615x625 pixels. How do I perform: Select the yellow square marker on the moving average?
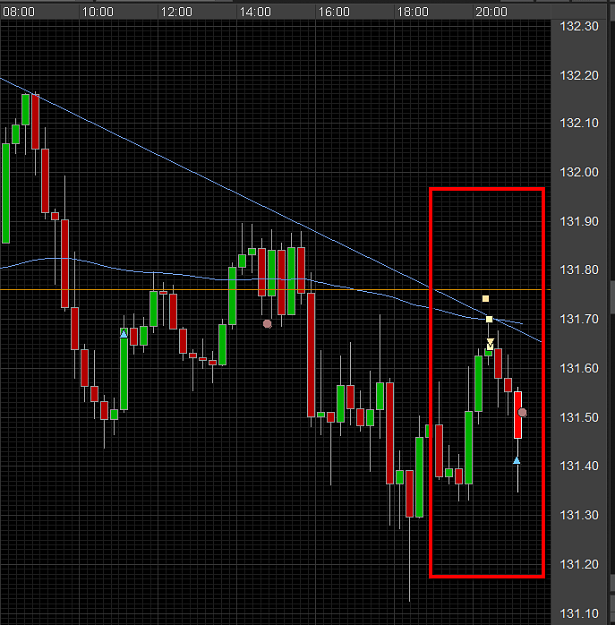click(x=489, y=319)
